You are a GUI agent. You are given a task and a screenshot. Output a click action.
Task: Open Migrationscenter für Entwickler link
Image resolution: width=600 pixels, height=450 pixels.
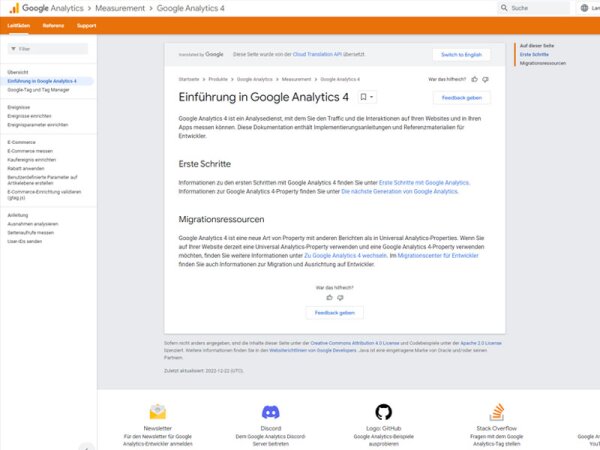(x=438, y=256)
